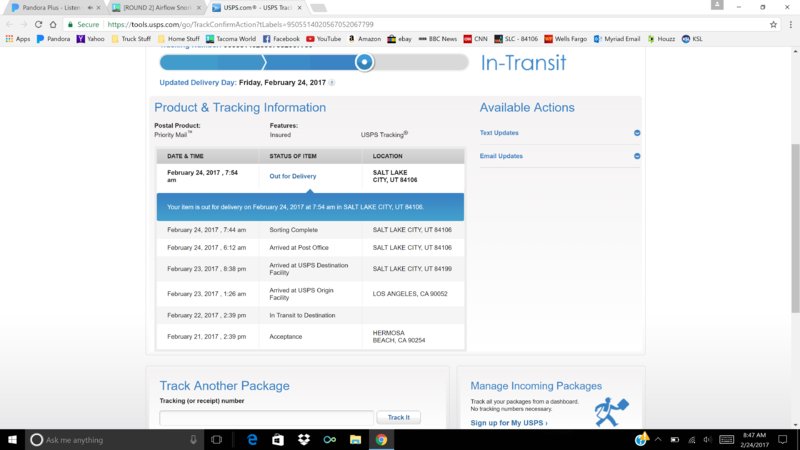Image resolution: width=800 pixels, height=450 pixels.
Task: Open the YouTube bookmark
Action: click(323, 39)
